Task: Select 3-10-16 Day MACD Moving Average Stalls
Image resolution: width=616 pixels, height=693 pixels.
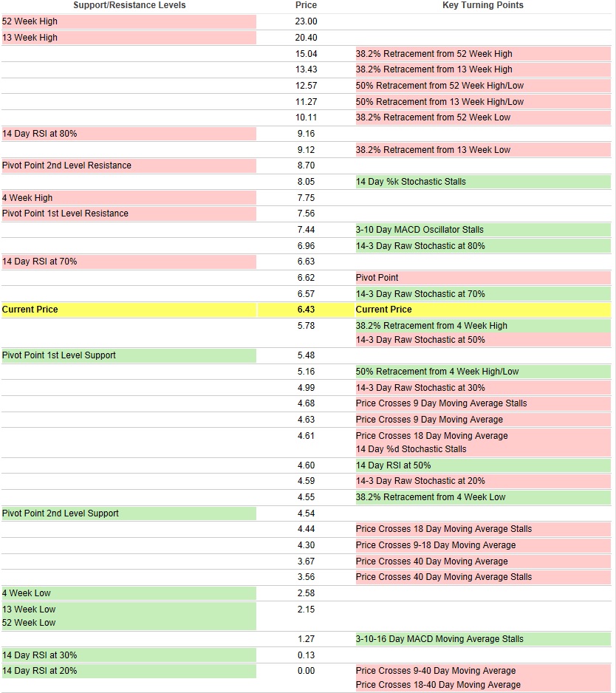Action: (439, 639)
